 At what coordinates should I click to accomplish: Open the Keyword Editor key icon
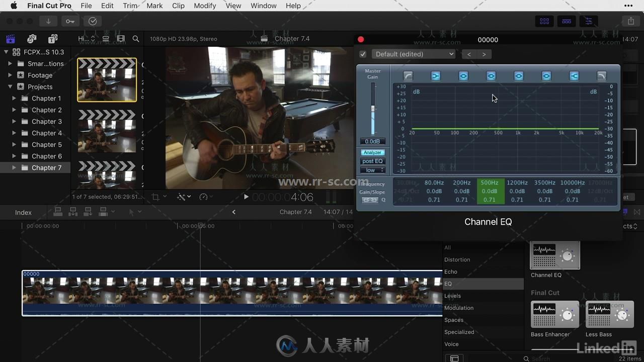(x=70, y=21)
